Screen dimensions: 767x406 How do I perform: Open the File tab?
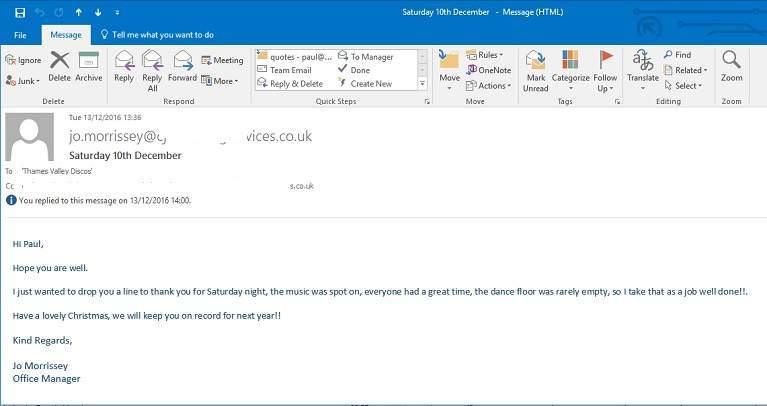20,35
